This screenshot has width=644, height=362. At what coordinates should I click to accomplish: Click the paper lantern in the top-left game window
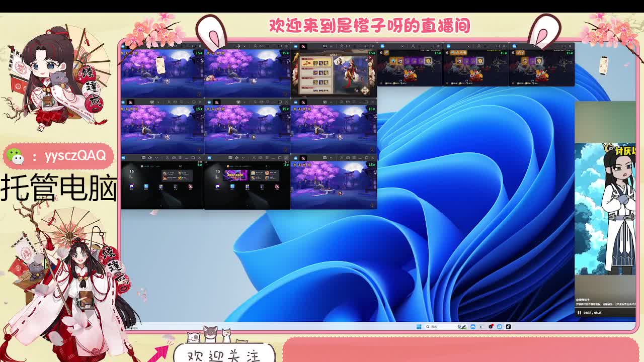[x=160, y=65]
